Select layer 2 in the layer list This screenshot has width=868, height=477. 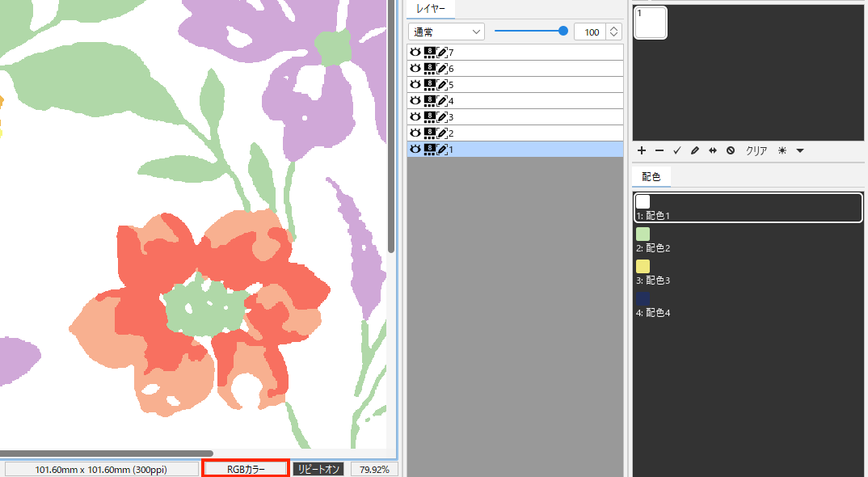[x=515, y=133]
